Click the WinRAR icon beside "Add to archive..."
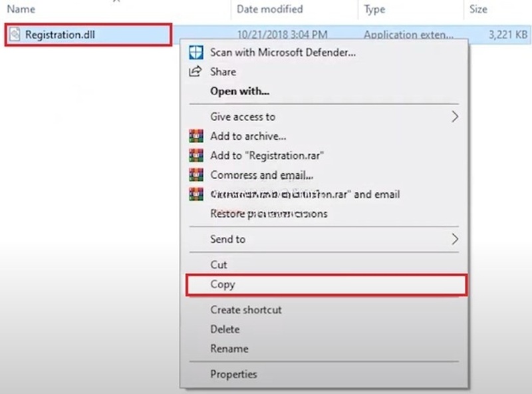This screenshot has width=532, height=394. tap(195, 136)
